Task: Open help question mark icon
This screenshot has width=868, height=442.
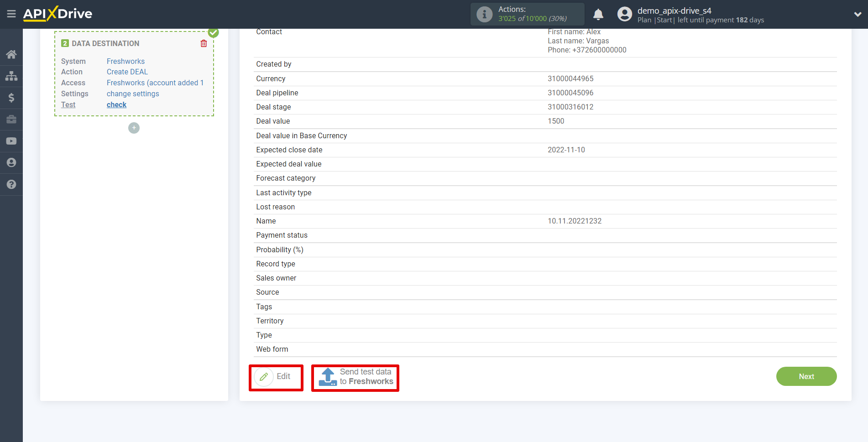Action: [11, 184]
